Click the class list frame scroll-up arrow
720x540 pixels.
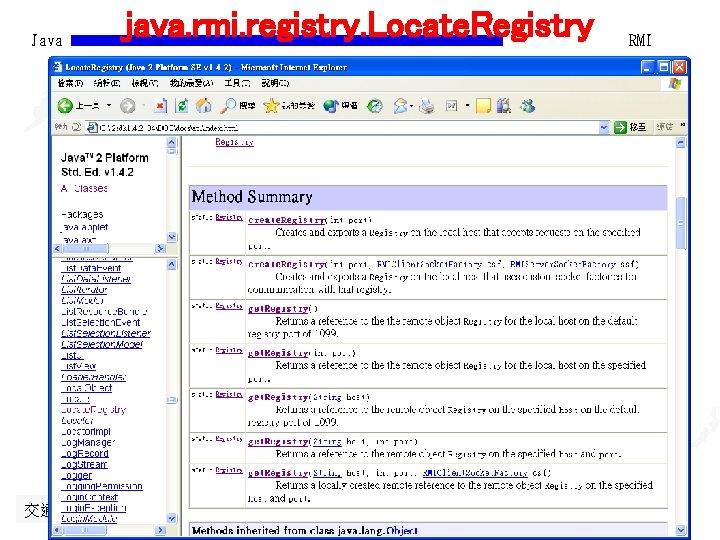click(171, 264)
